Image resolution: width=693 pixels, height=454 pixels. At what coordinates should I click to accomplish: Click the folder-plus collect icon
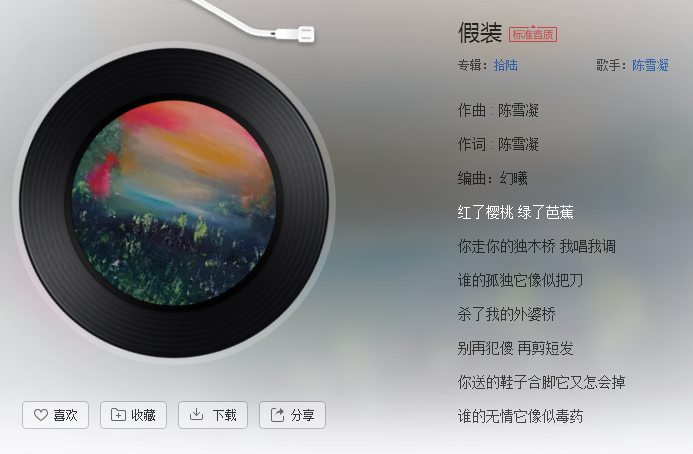point(118,415)
